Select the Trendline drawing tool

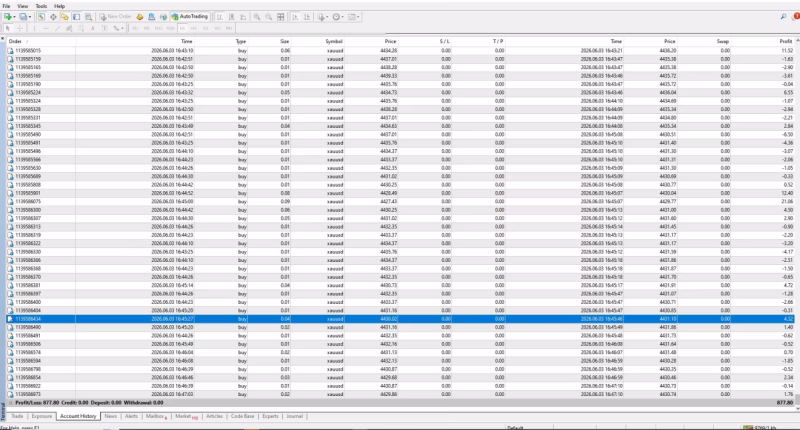(58, 28)
